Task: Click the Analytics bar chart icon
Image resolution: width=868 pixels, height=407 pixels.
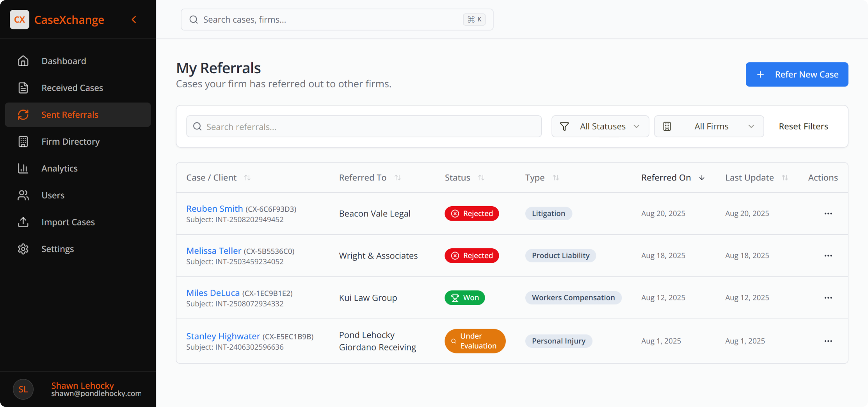Action: [x=23, y=168]
